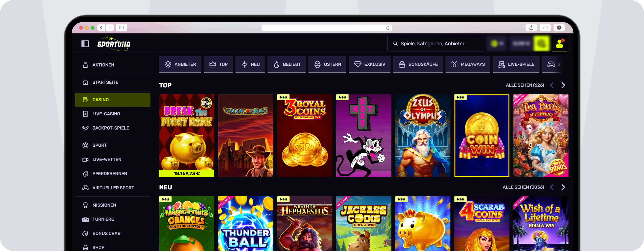Viewport: 644px width, 251px height.
Task: Show next games in Top row
Action: coord(563,85)
